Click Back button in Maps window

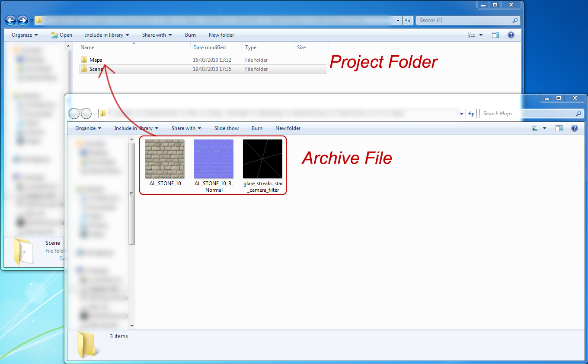tap(74, 114)
